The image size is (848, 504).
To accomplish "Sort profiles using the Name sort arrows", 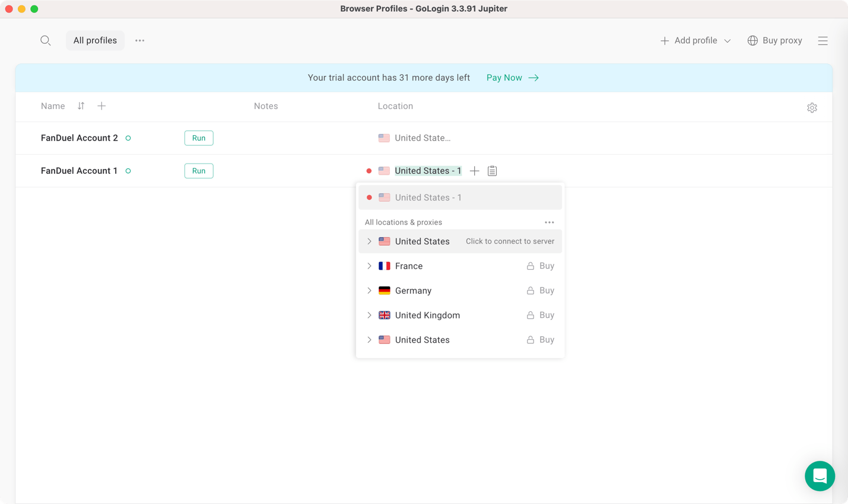I will click(x=81, y=106).
